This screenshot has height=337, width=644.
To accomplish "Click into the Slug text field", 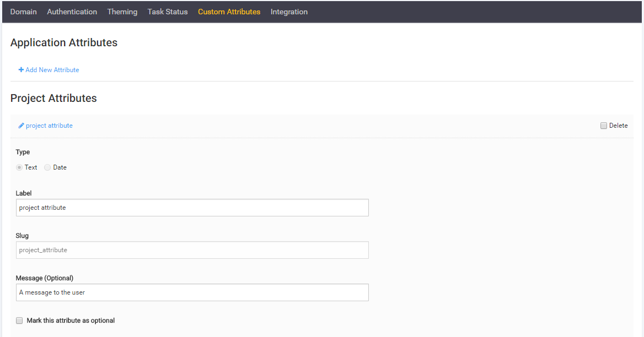I will click(x=192, y=250).
